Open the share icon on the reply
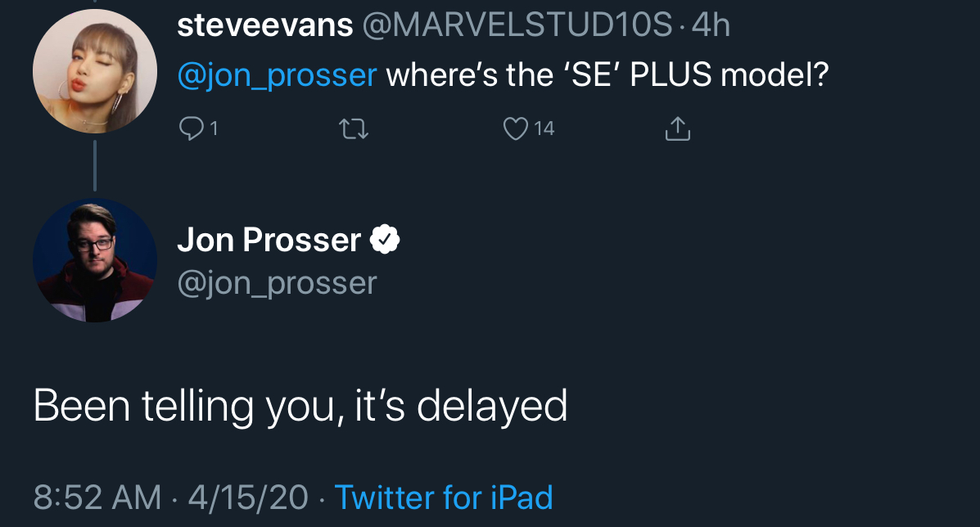Viewport: 980px width, 527px height. 678,128
